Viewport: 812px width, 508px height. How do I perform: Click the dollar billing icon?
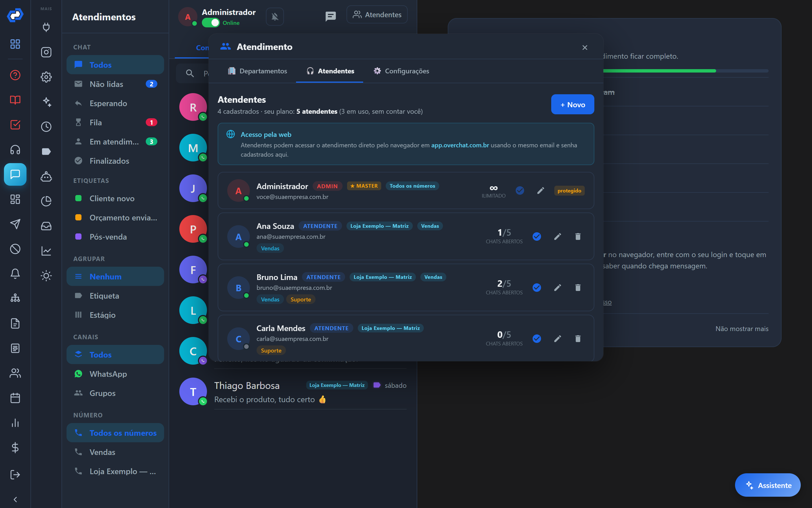pos(15,448)
